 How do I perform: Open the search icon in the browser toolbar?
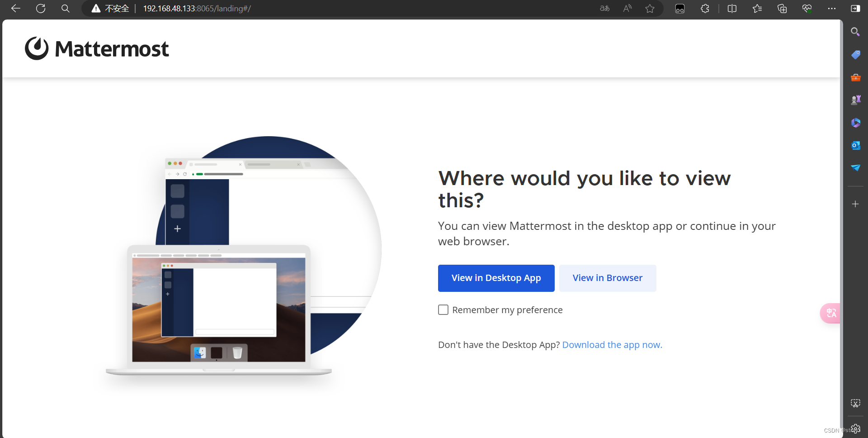click(x=66, y=9)
